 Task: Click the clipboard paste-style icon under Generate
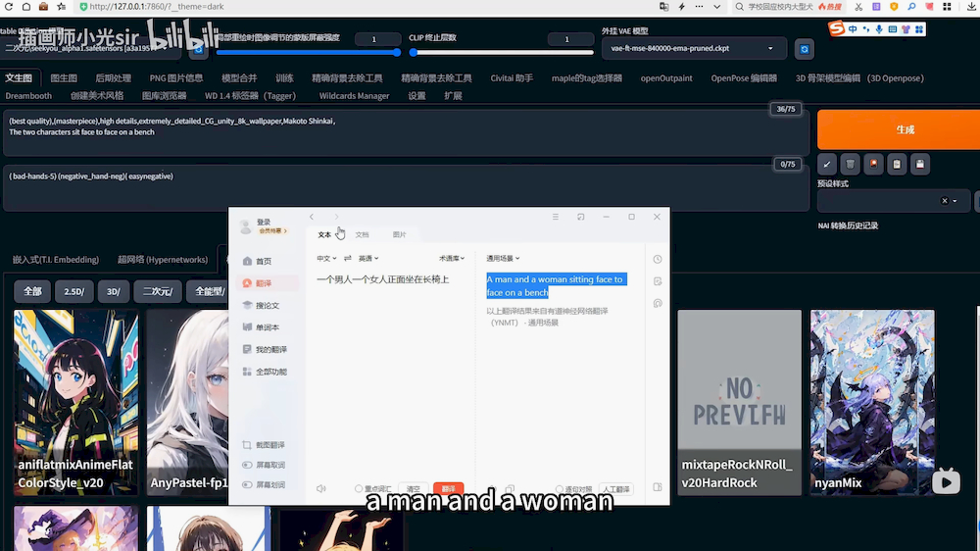coord(897,164)
